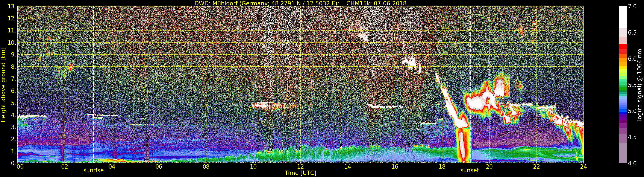
Task: Click the y-axis tick label '13.'
Action: point(12,6)
